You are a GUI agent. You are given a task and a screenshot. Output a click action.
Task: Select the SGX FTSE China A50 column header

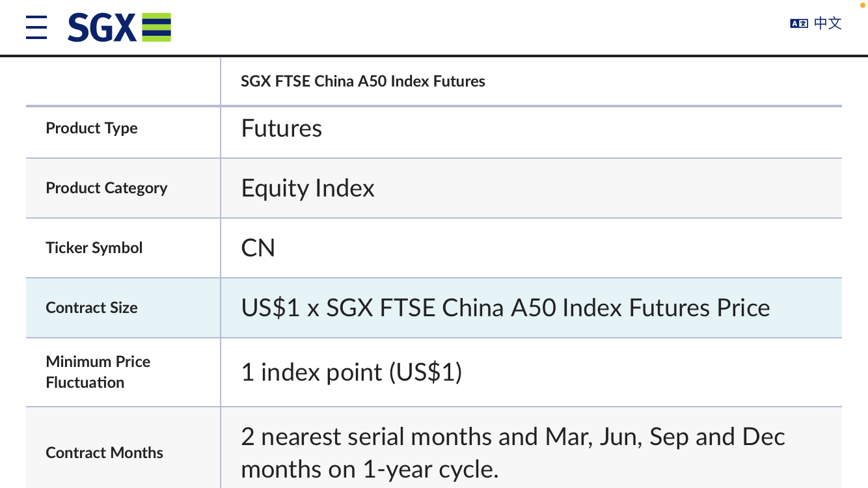click(363, 81)
